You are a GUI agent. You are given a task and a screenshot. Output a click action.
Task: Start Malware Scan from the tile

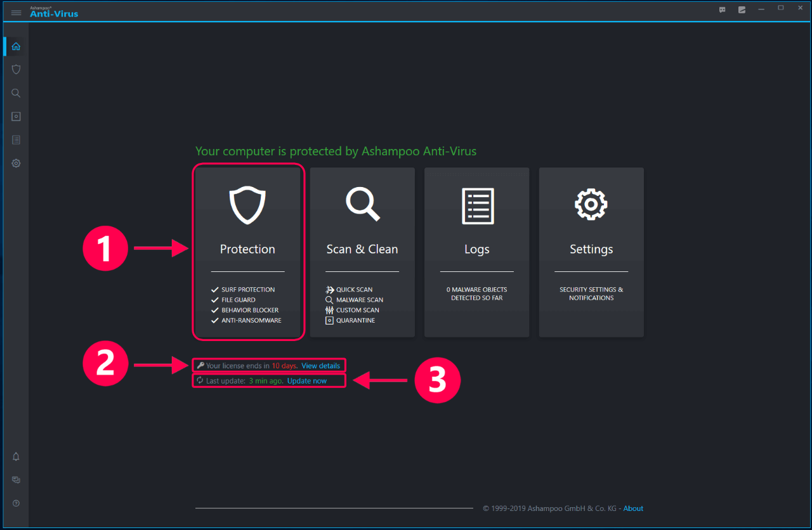354,300
